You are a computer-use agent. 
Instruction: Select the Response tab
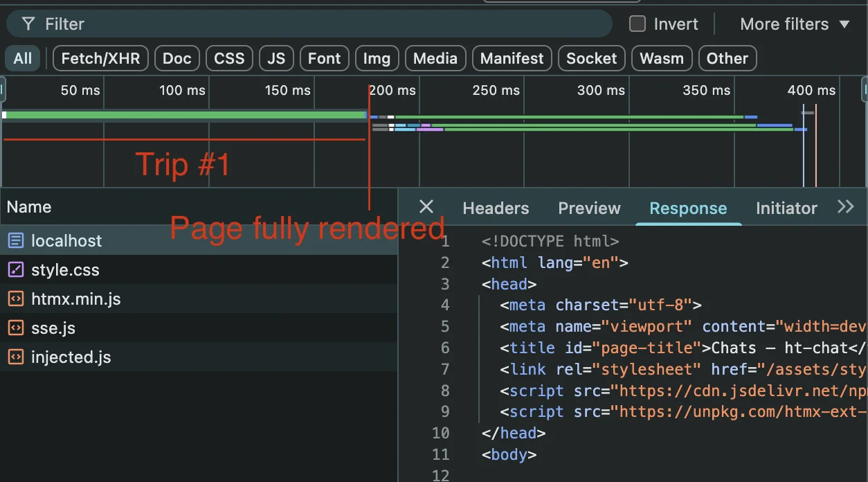tap(688, 208)
